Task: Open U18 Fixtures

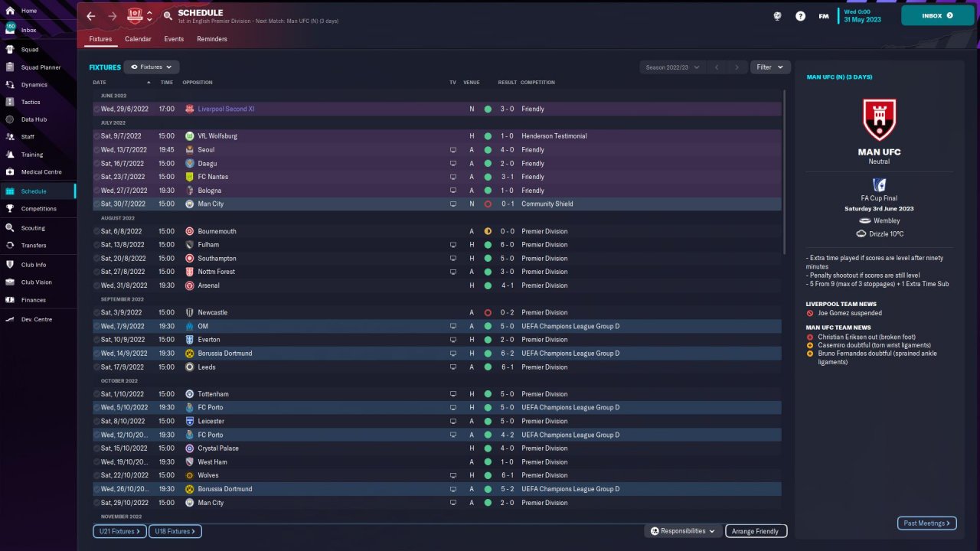Action: coord(175,531)
